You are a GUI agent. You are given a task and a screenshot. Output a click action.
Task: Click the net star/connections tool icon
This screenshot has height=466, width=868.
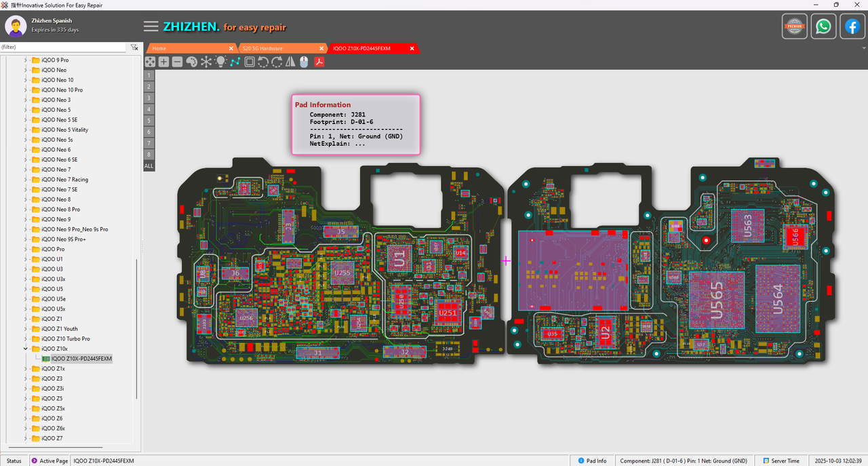click(205, 62)
